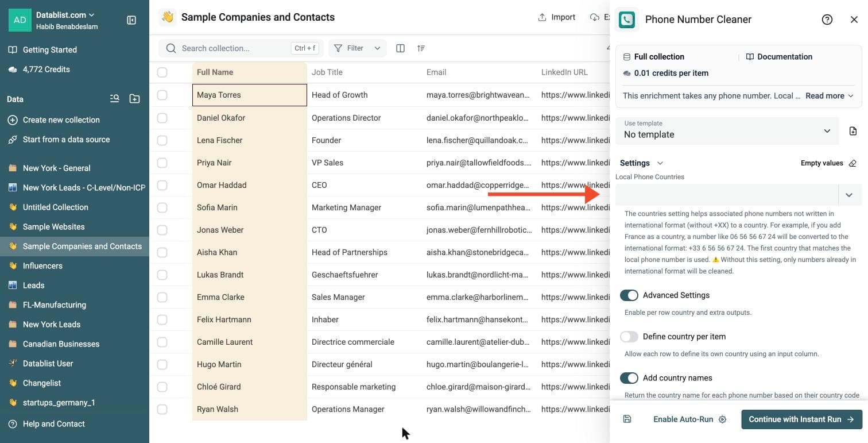Click the Import button

pyautogui.click(x=556, y=17)
